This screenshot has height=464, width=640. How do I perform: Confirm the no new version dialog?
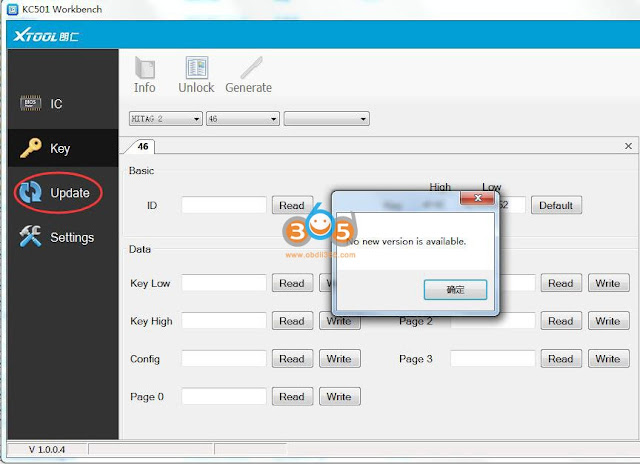pyautogui.click(x=455, y=290)
